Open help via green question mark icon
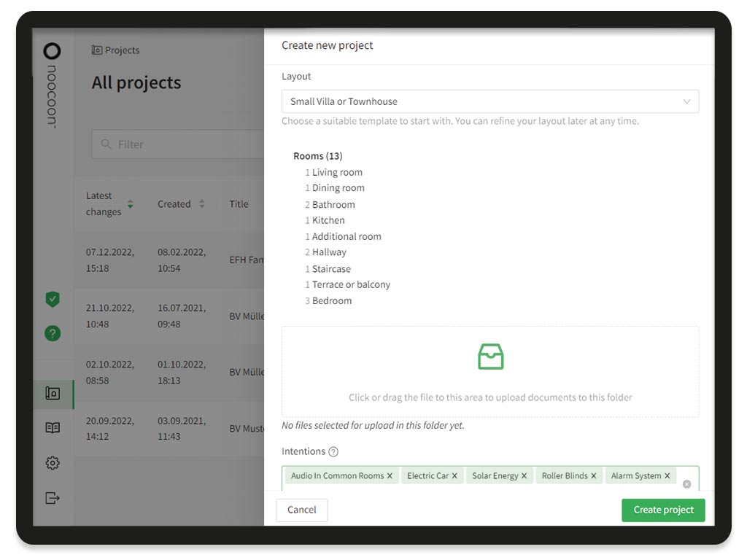Viewport: 747px width, 560px height. pyautogui.click(x=53, y=333)
